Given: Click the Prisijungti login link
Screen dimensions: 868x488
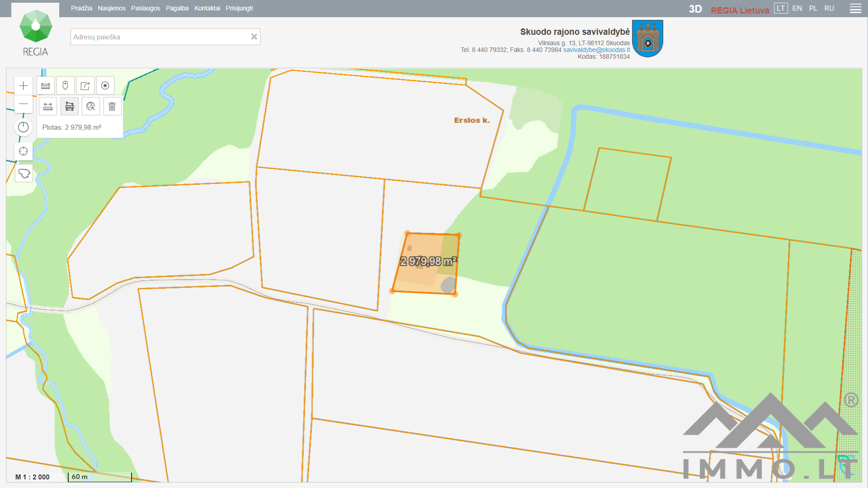Looking at the screenshot, I should [239, 8].
